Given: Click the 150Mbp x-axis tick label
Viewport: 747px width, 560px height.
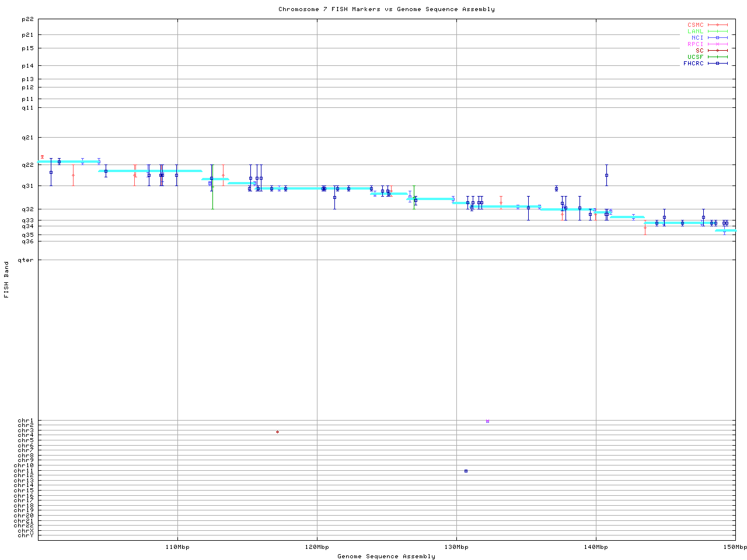Looking at the screenshot, I should (735, 547).
